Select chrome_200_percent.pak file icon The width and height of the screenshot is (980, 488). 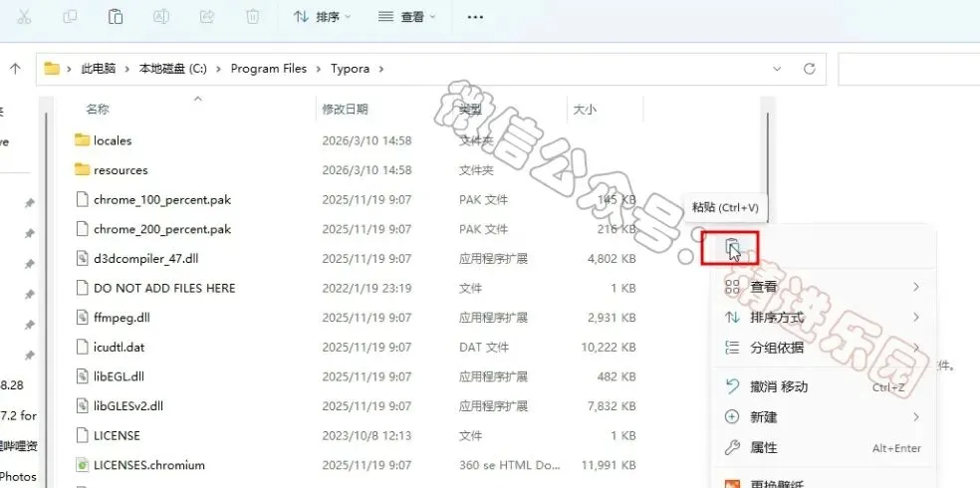point(82,229)
